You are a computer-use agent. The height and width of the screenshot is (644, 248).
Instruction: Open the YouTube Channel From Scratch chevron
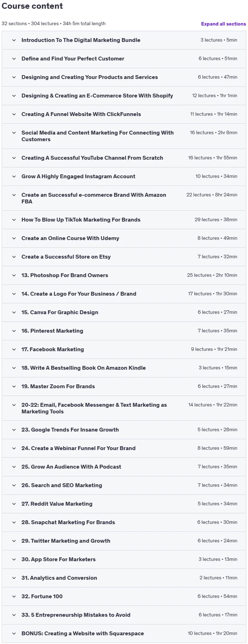click(14, 158)
